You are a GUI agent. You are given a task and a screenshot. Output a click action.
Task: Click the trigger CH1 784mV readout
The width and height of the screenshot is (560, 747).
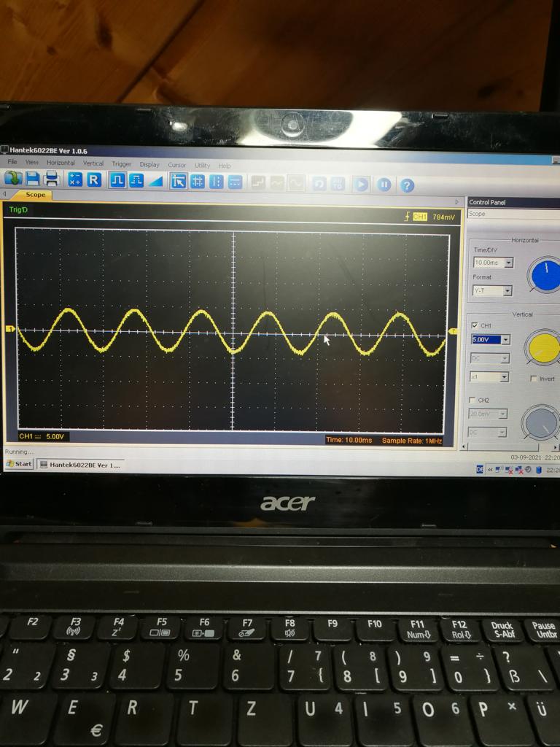[x=430, y=217]
